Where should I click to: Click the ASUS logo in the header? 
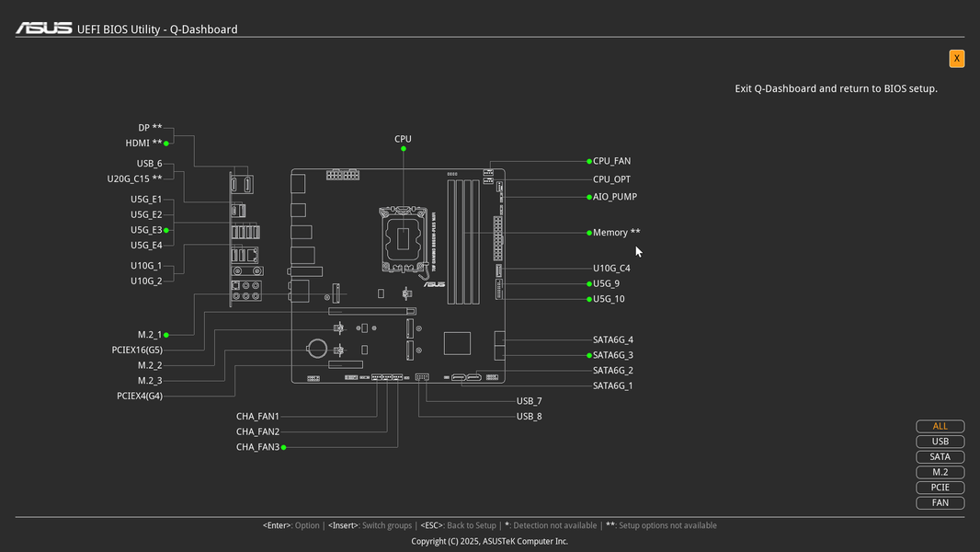click(44, 29)
